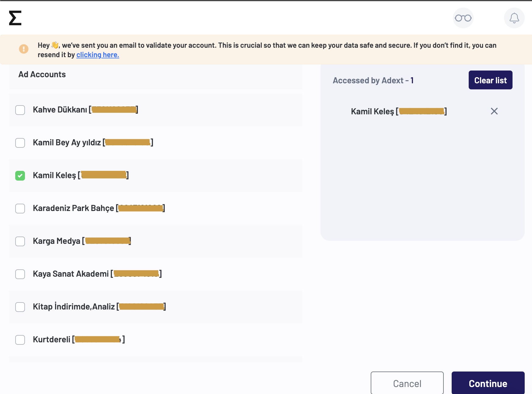Open the glasses view icon

(463, 18)
